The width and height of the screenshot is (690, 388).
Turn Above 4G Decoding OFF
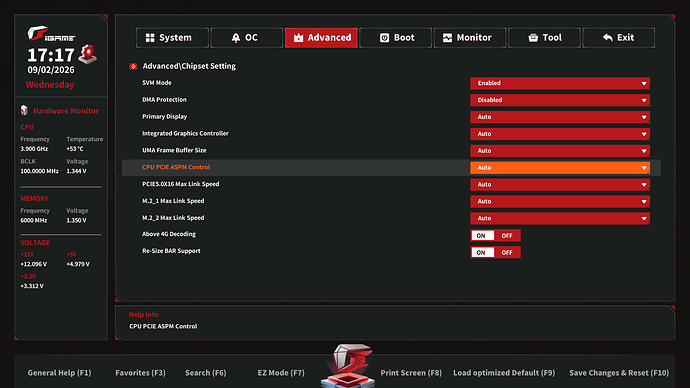[507, 235]
